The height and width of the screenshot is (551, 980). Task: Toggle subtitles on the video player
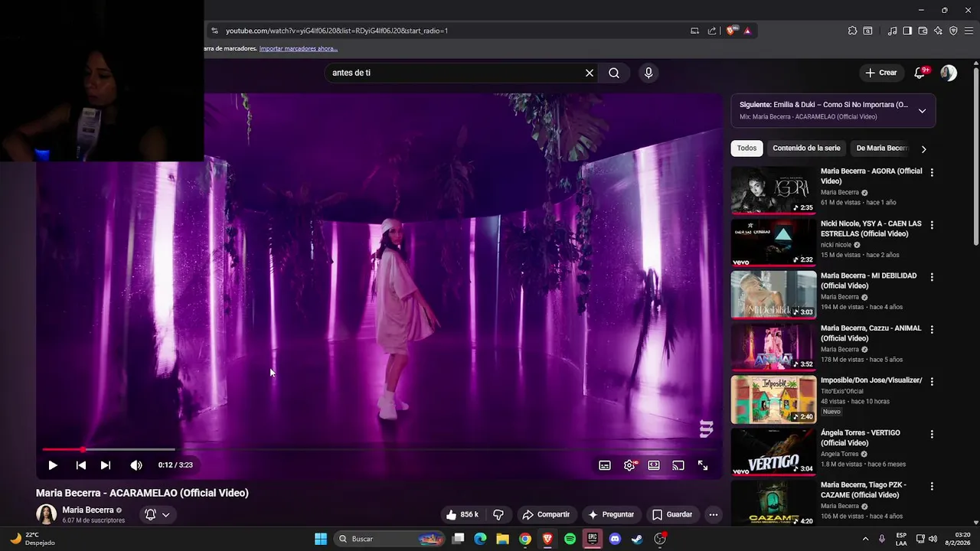[x=605, y=465]
